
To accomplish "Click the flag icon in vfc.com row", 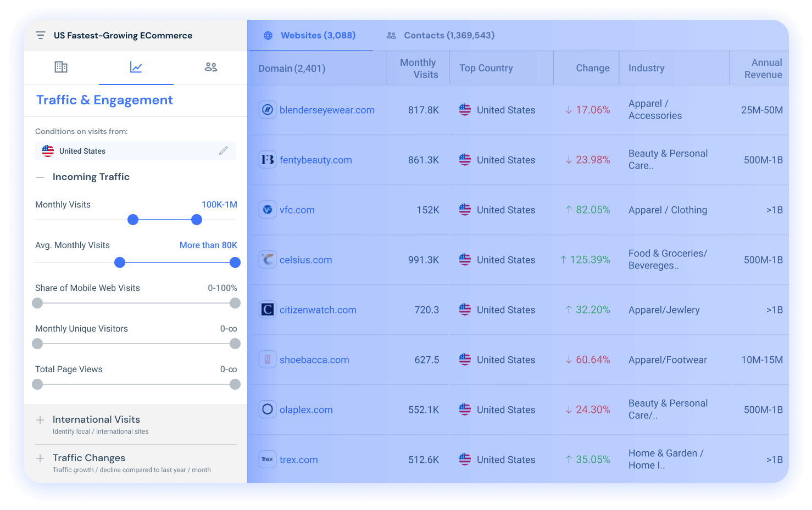I will pos(465,210).
